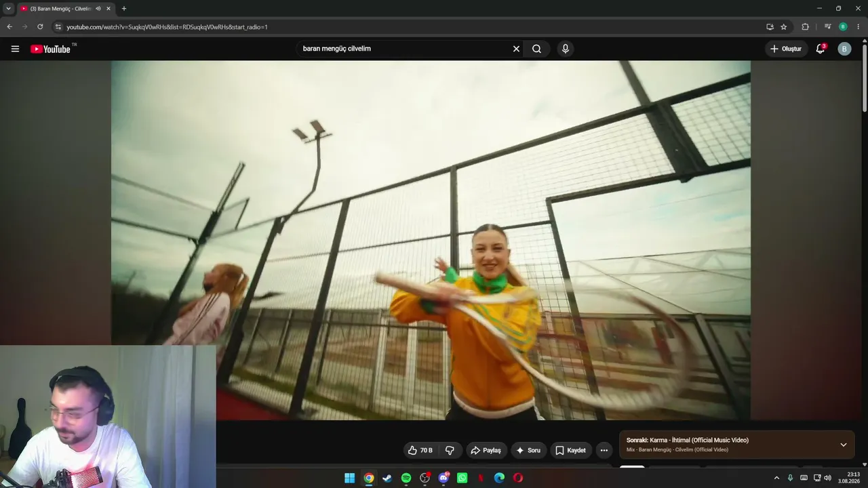Clear the search box text

[x=516, y=49]
